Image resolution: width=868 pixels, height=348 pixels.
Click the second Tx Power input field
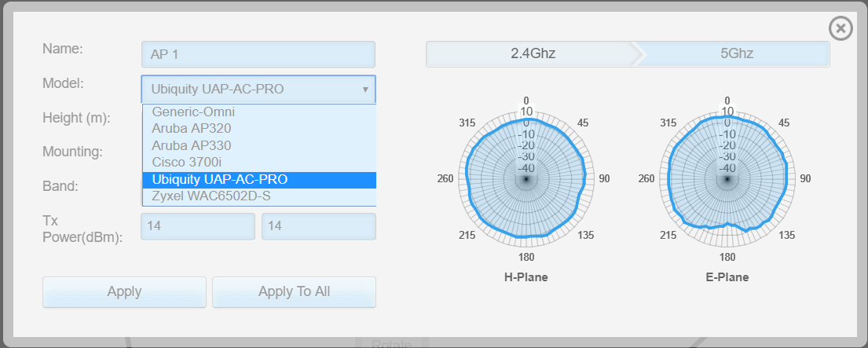(318, 226)
